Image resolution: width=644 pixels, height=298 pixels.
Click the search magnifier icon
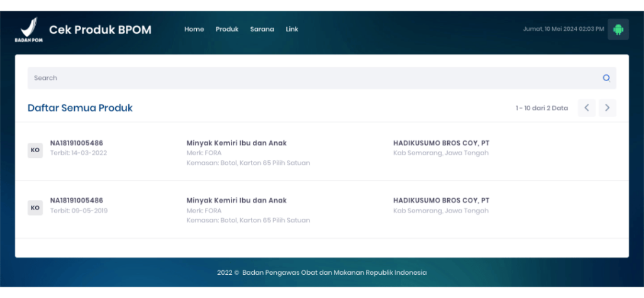606,78
